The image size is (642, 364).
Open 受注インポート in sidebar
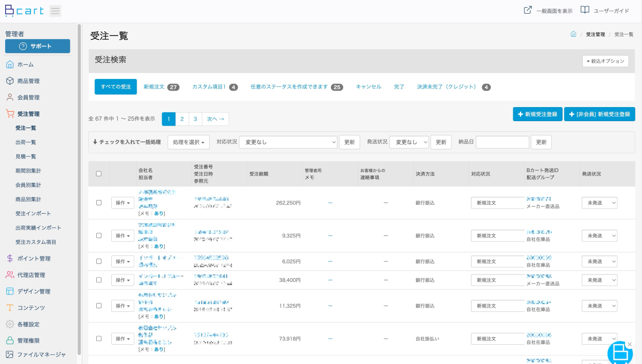33,213
